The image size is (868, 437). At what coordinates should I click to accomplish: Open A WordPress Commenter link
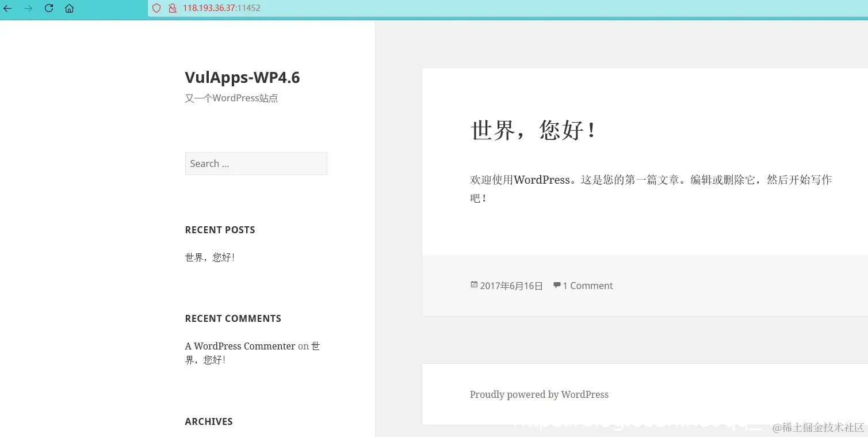click(x=240, y=346)
